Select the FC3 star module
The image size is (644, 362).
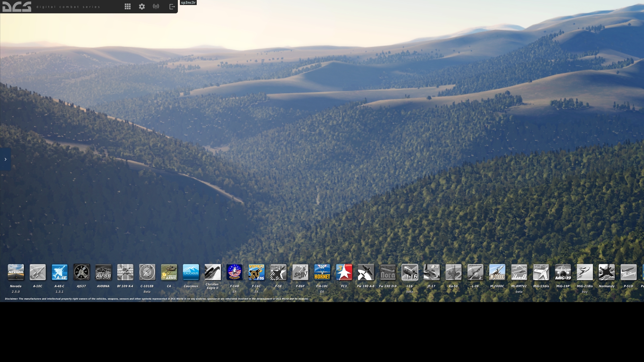(x=344, y=272)
